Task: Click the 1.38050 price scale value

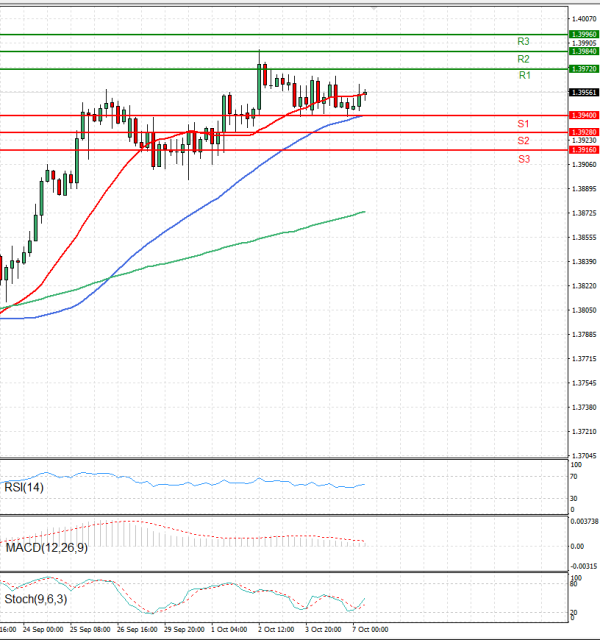Action: pyautogui.click(x=584, y=310)
